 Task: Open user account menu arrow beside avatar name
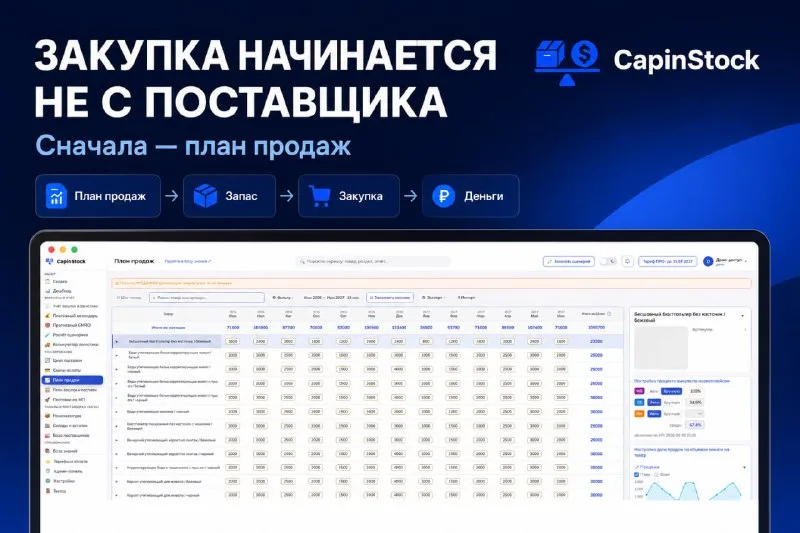point(746,261)
